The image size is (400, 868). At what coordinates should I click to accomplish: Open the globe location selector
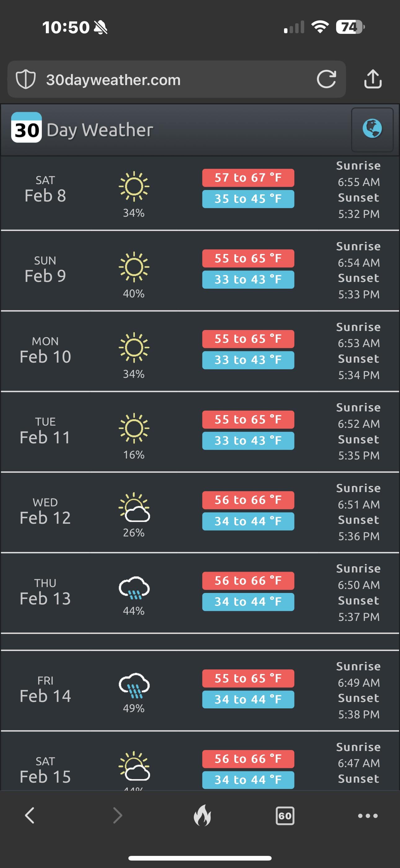tap(372, 129)
